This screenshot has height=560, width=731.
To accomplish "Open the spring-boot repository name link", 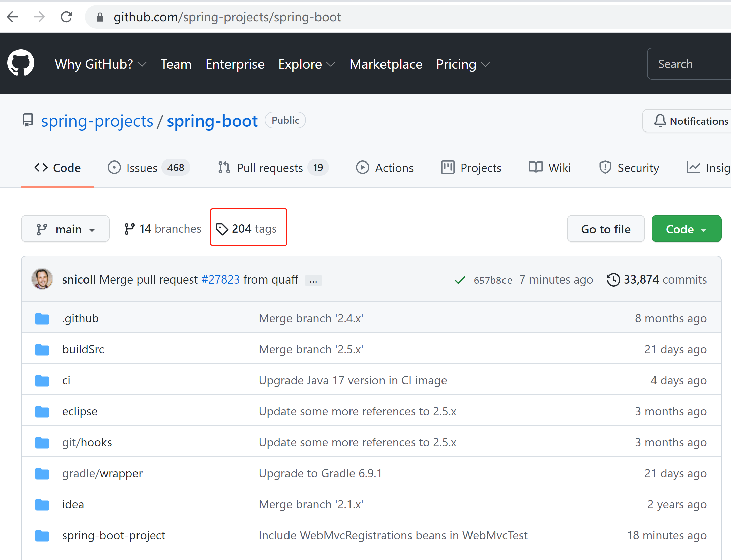I will click(212, 121).
